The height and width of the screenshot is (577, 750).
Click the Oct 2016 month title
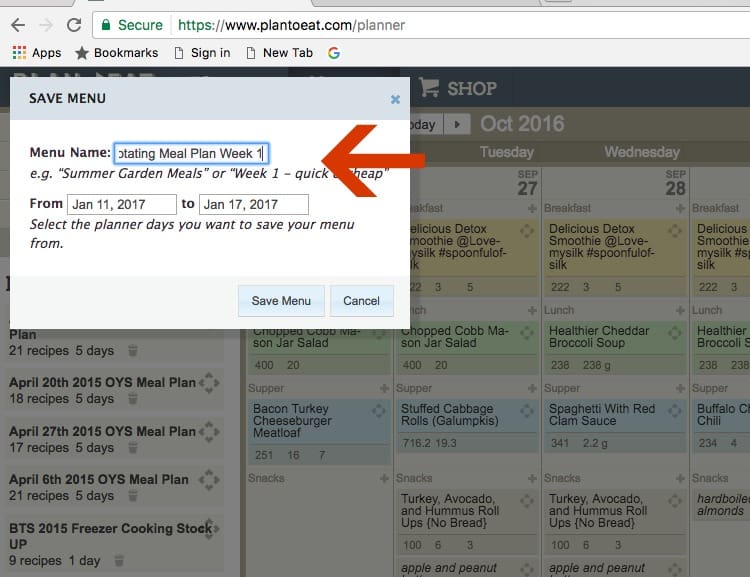pos(522,124)
